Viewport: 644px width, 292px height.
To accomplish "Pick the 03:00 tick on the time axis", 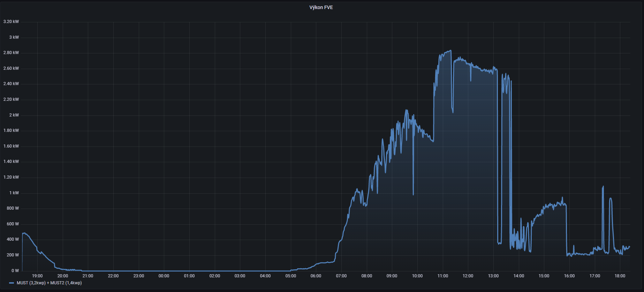I will (240, 276).
